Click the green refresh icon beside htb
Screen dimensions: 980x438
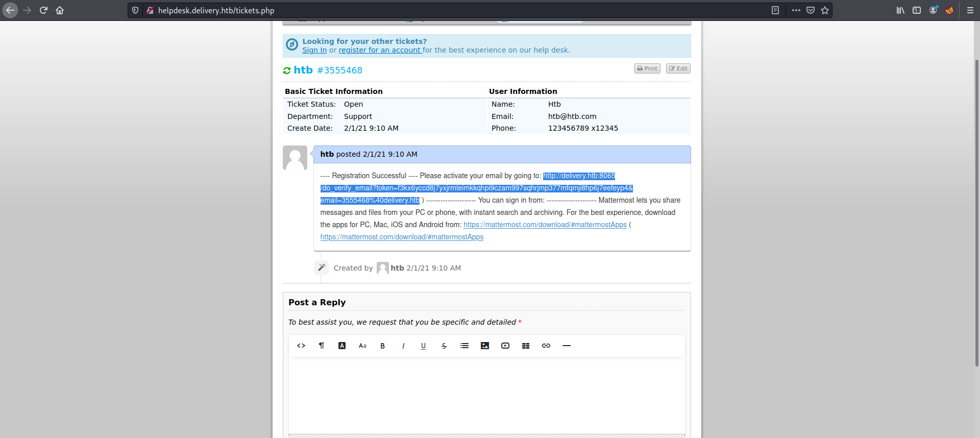[x=287, y=70]
